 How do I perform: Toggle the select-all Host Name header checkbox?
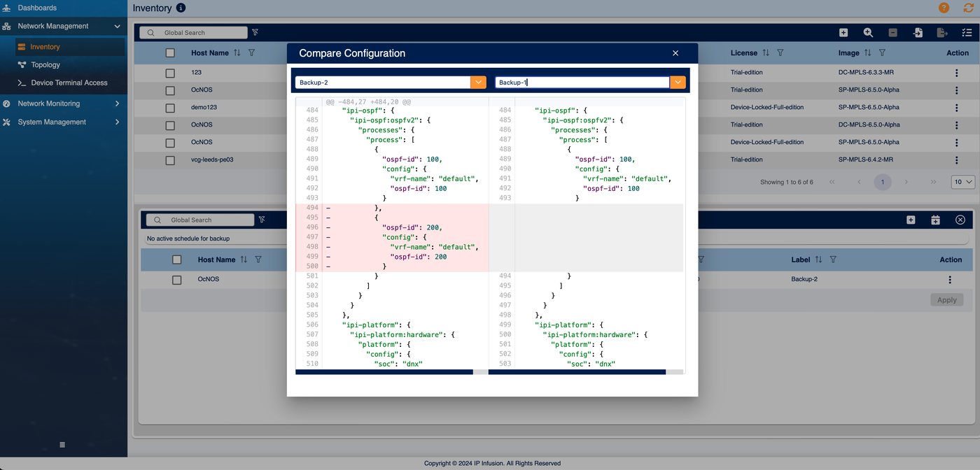click(170, 52)
